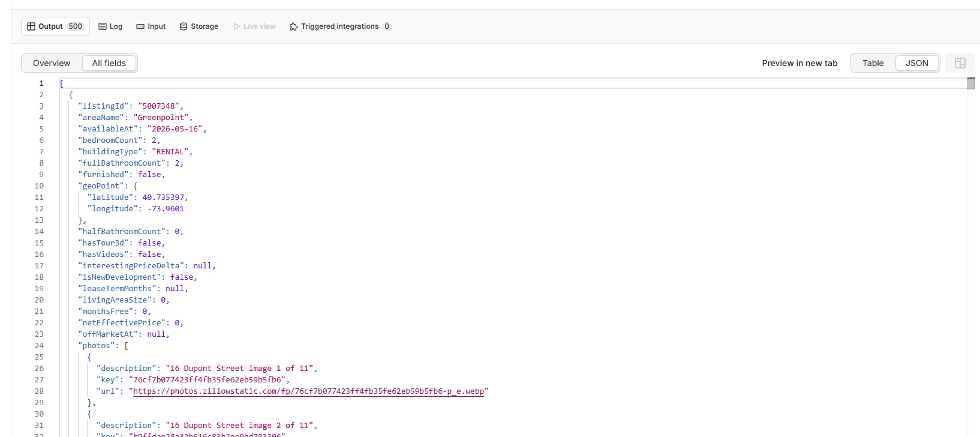Click the 500 count badge on Output
This screenshot has width=980, height=437.
point(76,26)
